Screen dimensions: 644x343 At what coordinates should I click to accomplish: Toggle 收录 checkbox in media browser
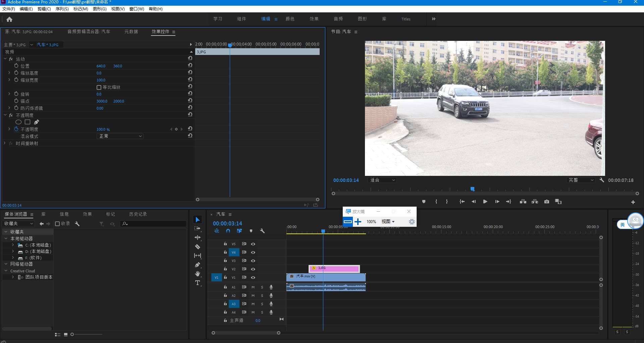(x=57, y=224)
